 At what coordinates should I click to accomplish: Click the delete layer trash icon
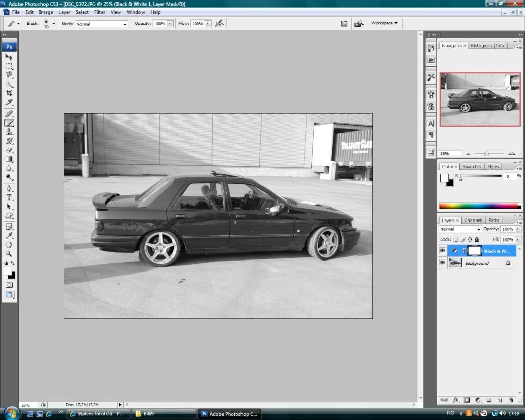pyautogui.click(x=511, y=399)
